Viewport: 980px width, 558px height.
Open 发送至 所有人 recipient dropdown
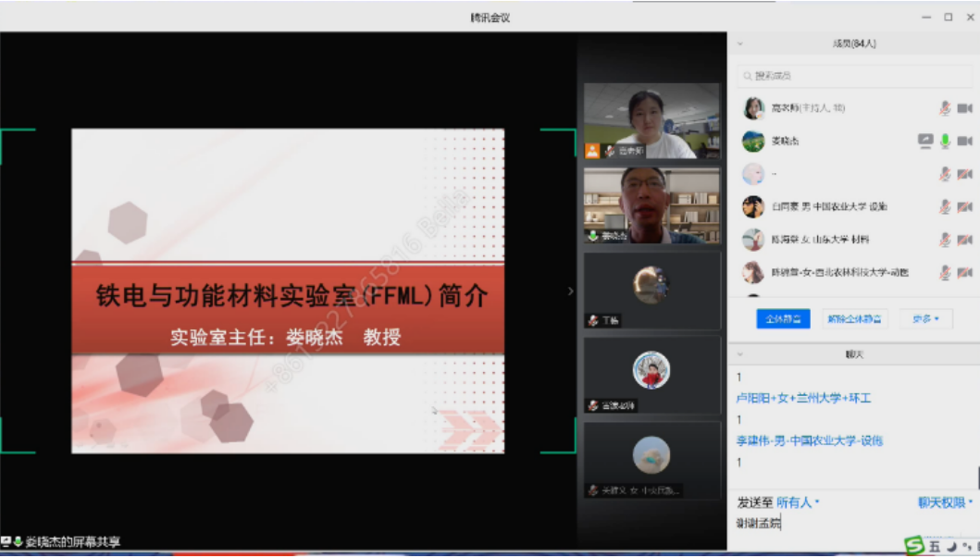[797, 502]
